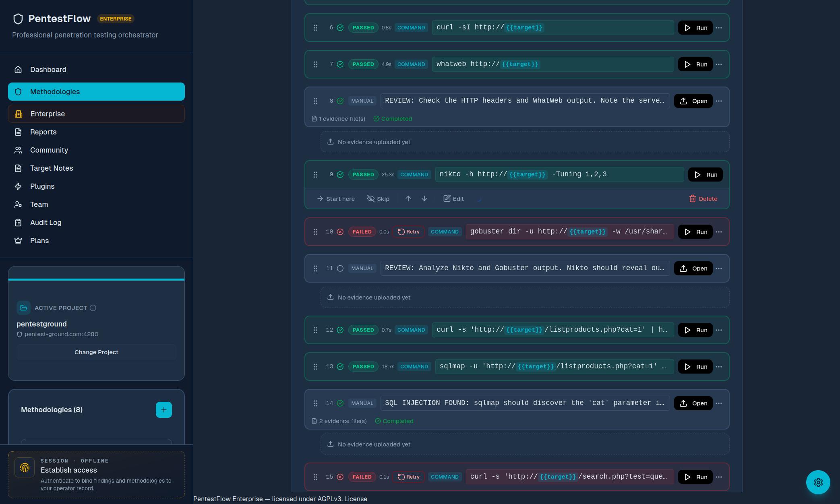Open more options for step 12

[719, 330]
